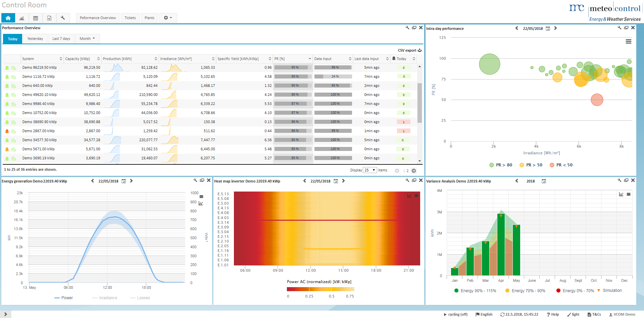The image size is (644, 318).
Task: Open the calendar view toolbar icon
Action: point(36,18)
